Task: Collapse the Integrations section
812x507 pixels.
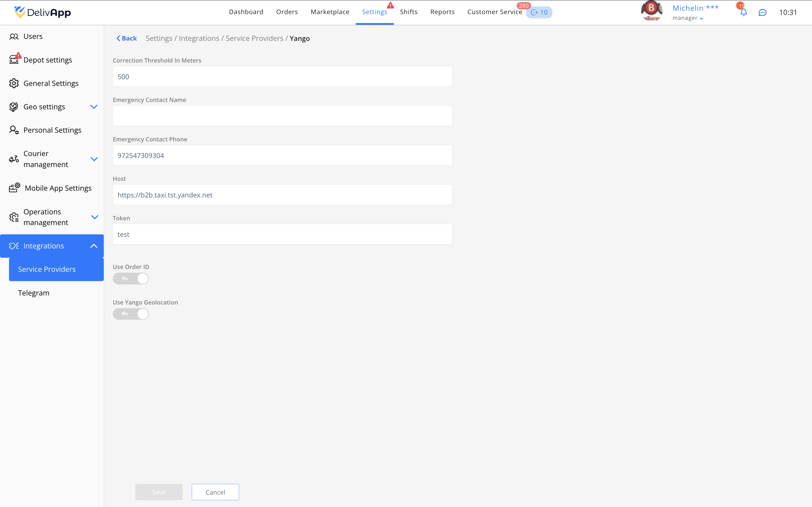Action: 94,246
